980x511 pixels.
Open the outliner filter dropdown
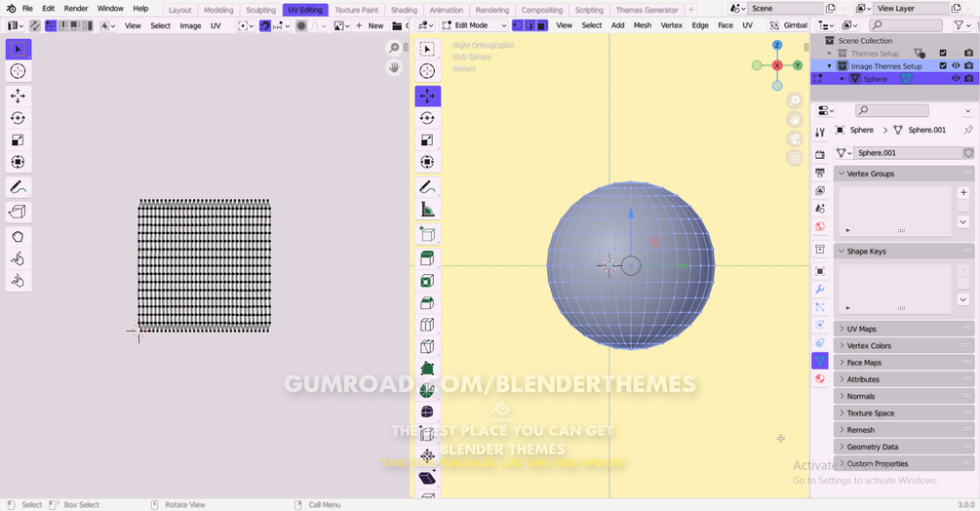tap(960, 25)
